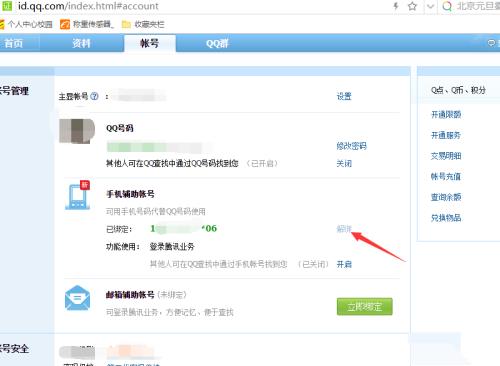The width and height of the screenshot is (500, 366).
Task: Switch to the 资料 tab
Action: point(81,43)
